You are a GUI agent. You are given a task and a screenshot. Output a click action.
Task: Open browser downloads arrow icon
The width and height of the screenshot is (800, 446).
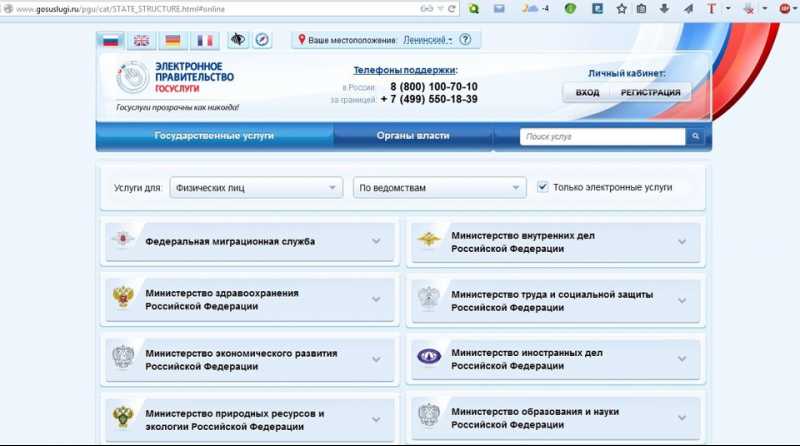664,9
